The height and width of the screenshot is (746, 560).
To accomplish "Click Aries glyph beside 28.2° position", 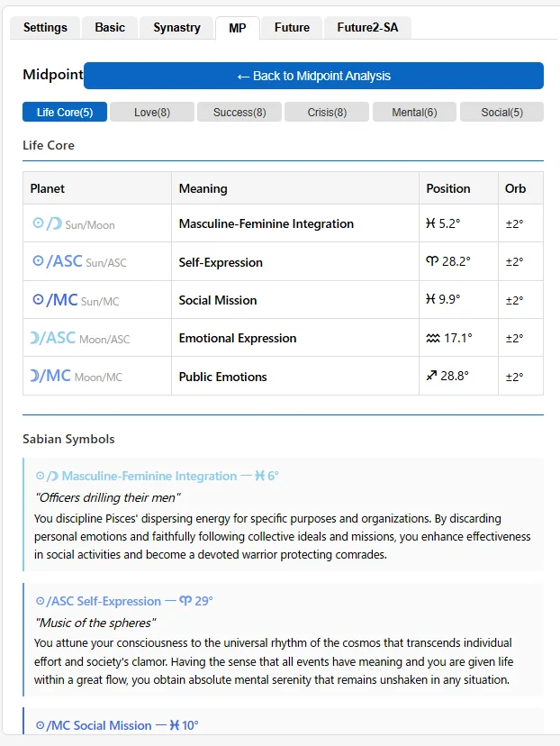I will (x=432, y=261).
